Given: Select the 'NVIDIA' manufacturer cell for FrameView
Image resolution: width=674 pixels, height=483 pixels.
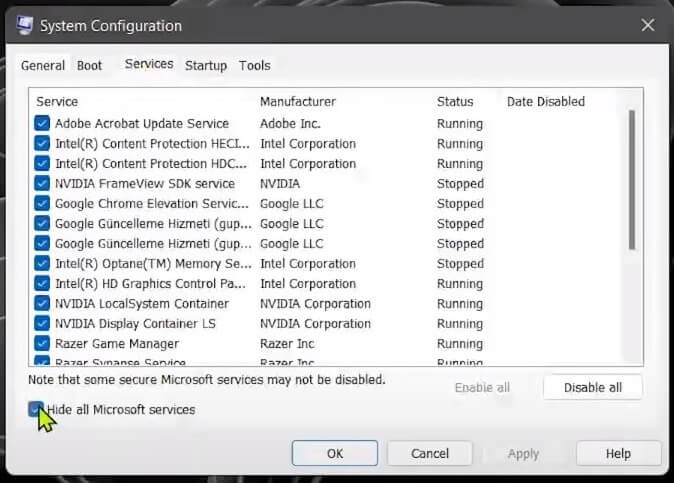Looking at the screenshot, I should point(280,183).
